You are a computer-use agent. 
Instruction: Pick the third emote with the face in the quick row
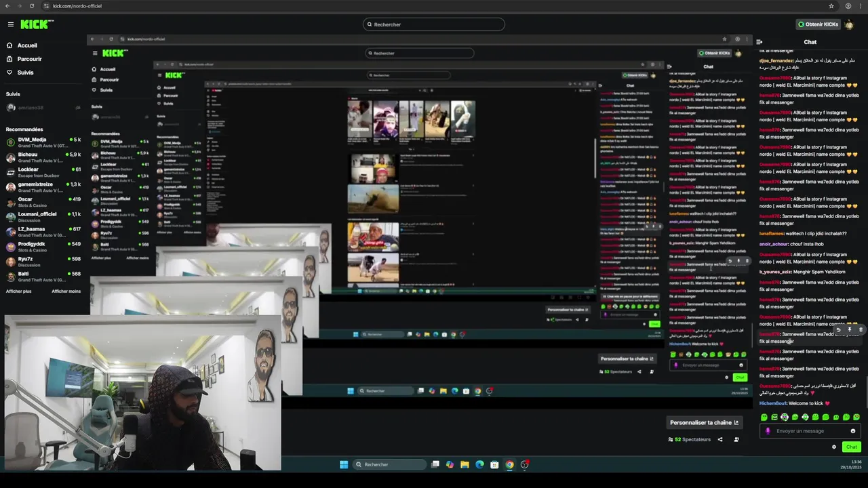pos(785,418)
